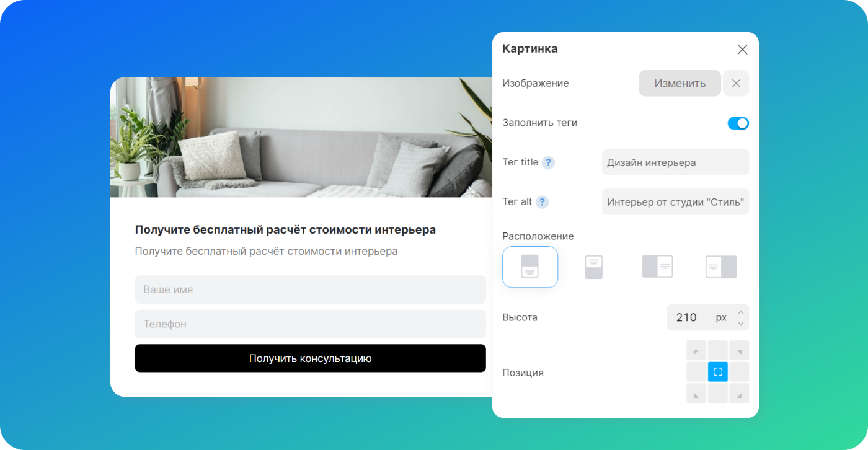Click the Картинка panel title

529,49
